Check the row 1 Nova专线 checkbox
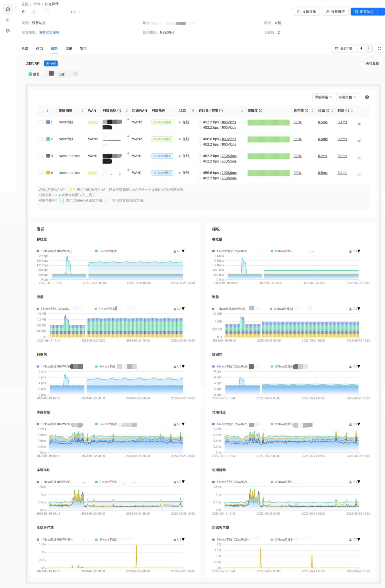 tap(41, 122)
